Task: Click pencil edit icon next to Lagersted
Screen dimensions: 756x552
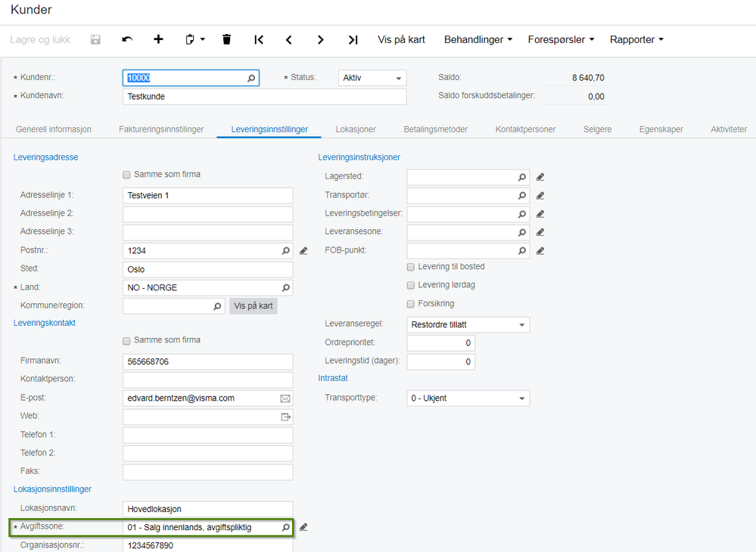Action: [x=540, y=177]
